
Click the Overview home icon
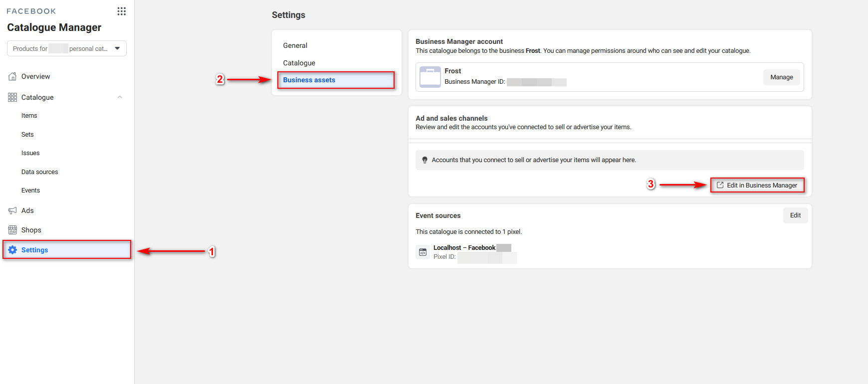pyautogui.click(x=12, y=76)
